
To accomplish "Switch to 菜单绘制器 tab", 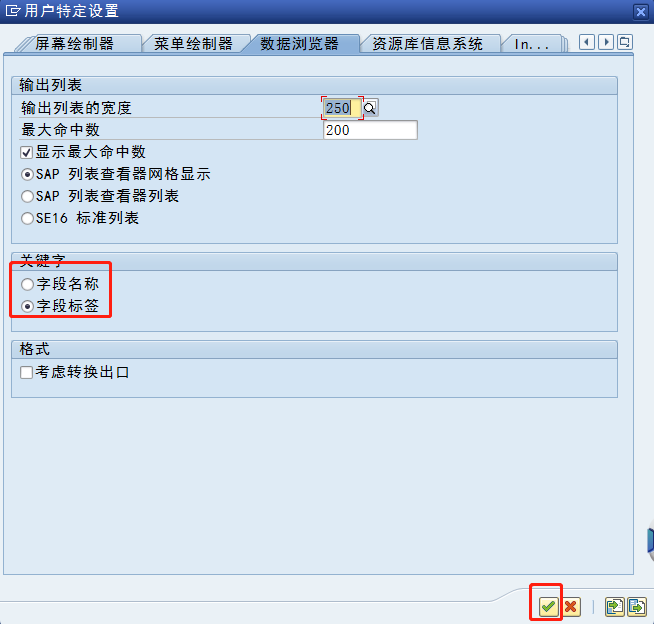I will coord(194,44).
